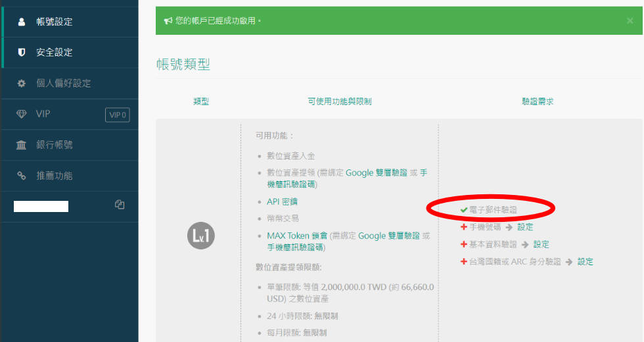644x342 pixels.
Task: Dismiss the green success notification
Action: point(630,20)
